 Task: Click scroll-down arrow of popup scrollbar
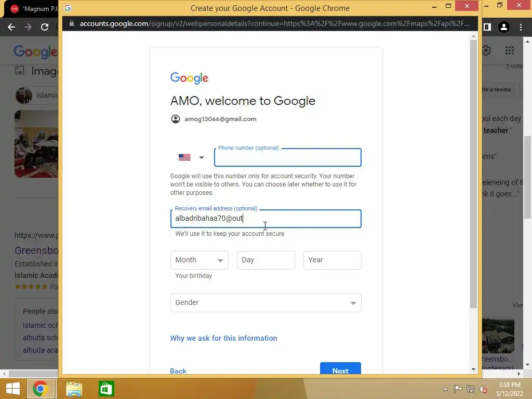(474, 369)
